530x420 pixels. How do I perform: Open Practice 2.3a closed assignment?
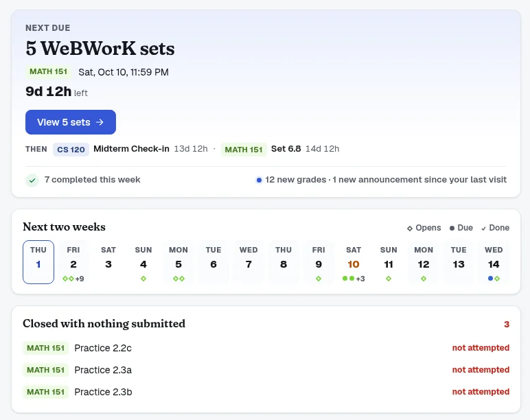[x=103, y=370]
